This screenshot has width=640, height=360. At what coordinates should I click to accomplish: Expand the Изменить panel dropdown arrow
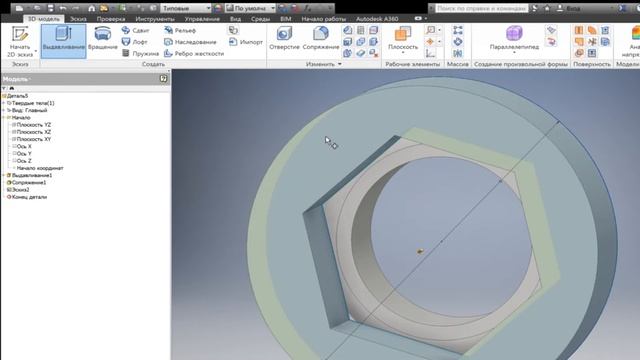click(340, 64)
